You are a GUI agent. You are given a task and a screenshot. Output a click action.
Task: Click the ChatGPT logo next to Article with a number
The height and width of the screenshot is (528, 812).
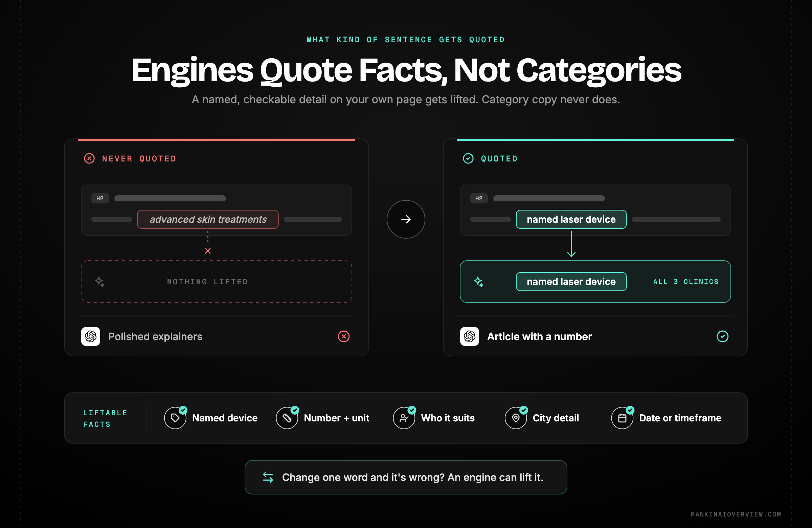click(x=470, y=336)
